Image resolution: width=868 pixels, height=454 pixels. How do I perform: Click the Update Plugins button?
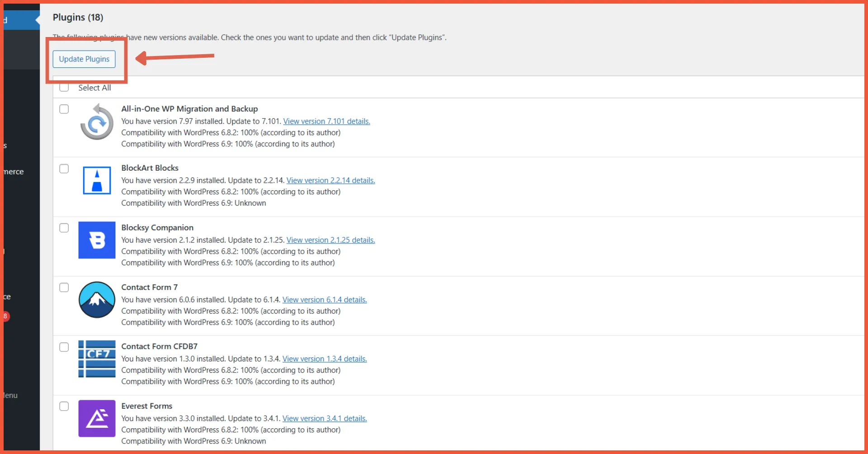coord(84,59)
